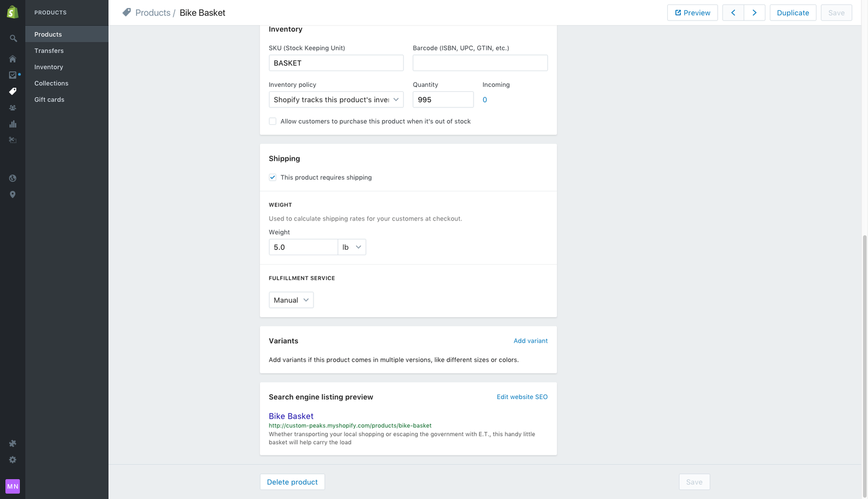Open the weight unit lb dropdown
Image resolution: width=868 pixels, height=499 pixels.
[352, 247]
